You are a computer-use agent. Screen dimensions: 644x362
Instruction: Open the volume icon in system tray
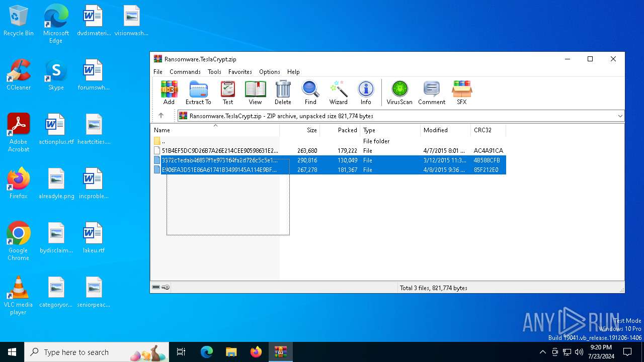[x=579, y=352]
